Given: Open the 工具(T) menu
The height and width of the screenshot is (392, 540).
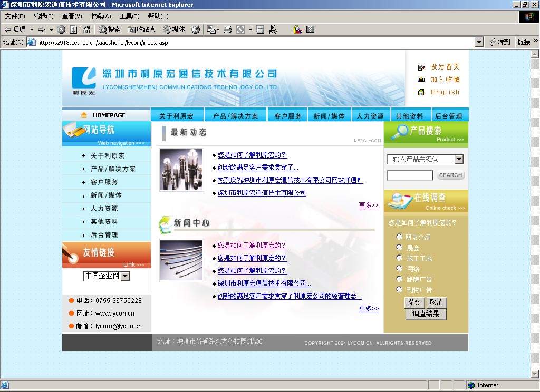Looking at the screenshot, I should [x=129, y=16].
